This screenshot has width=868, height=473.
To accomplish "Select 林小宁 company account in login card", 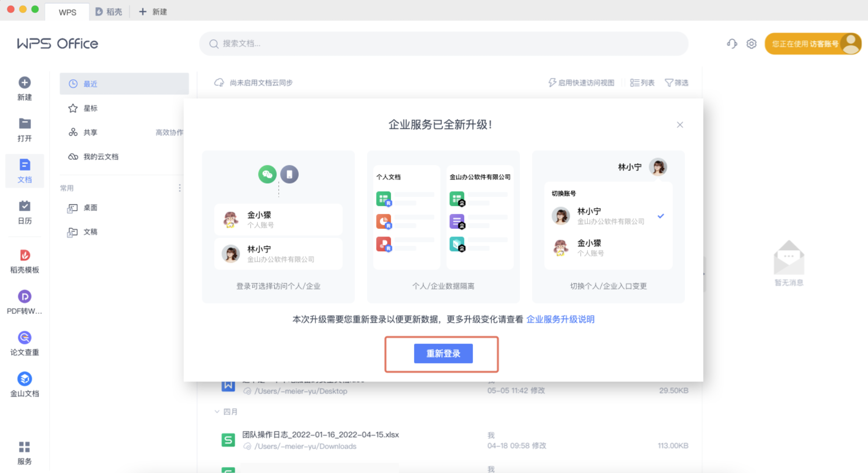I will click(278, 254).
